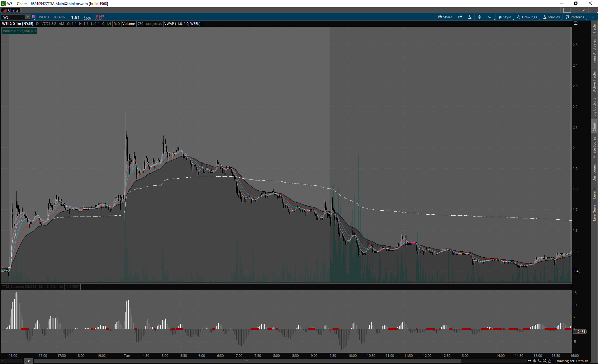Open the WEI symbol dropdown arrow

(28, 17)
